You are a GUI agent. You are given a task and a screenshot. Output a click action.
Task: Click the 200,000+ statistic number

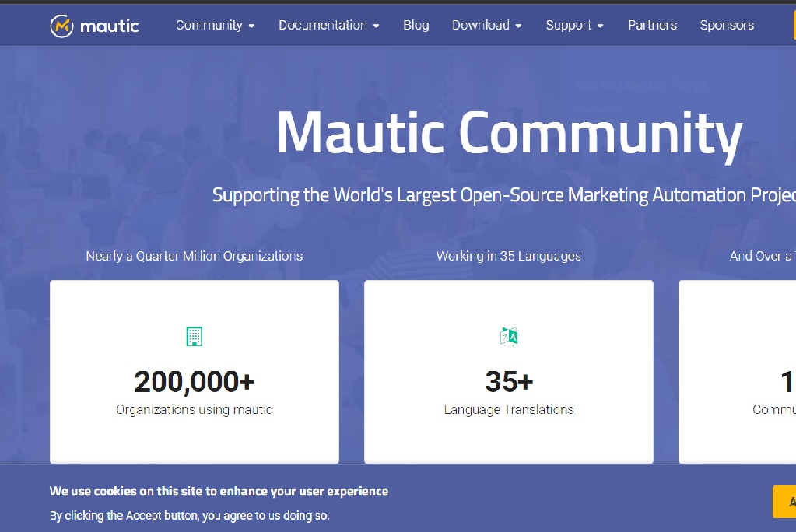195,382
